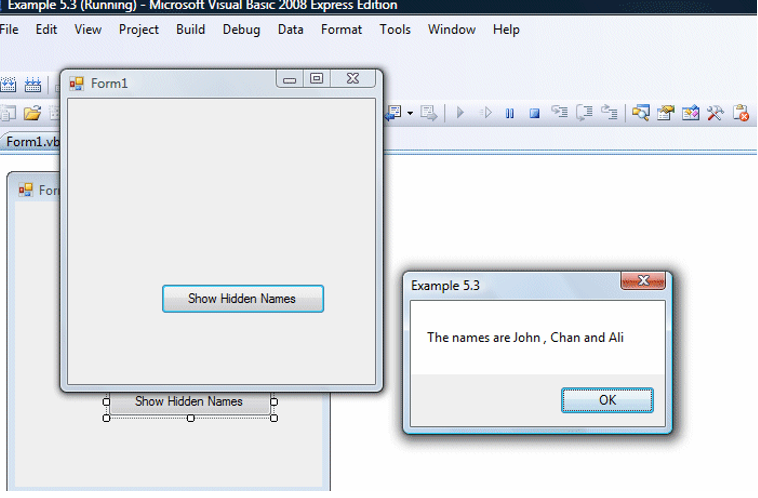Click second horizontal spacing layout icon

33,84
